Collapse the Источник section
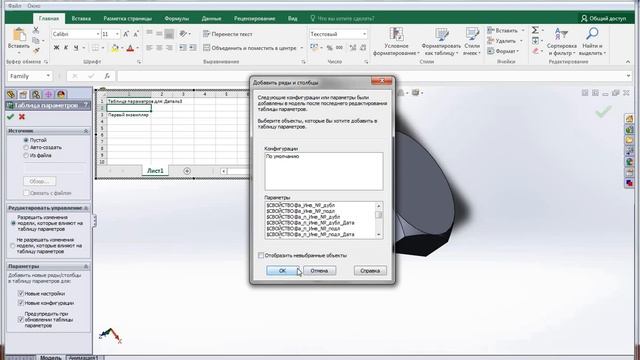Screen dimensions: 640x360 tap(86, 131)
